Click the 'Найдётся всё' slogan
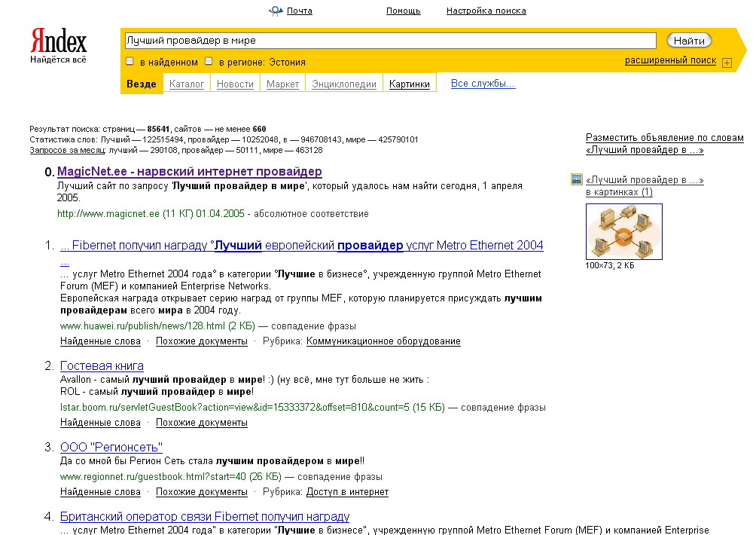 pyautogui.click(x=58, y=60)
